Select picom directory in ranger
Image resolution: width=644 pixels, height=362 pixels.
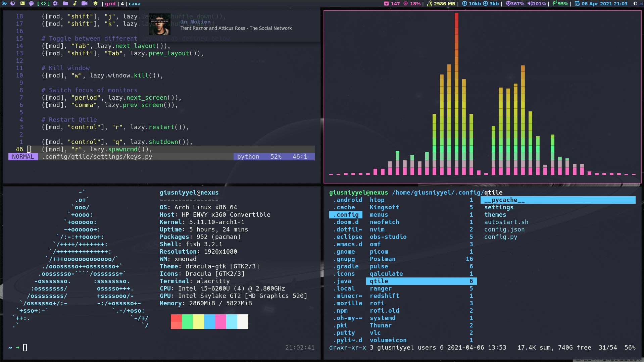click(x=421, y=252)
